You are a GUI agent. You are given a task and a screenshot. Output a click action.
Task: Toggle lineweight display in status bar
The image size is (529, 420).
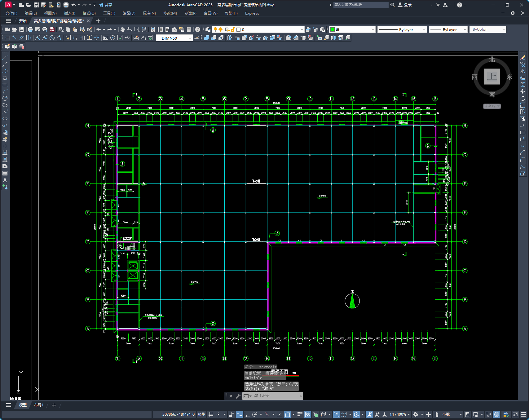pyautogui.click(x=300, y=414)
